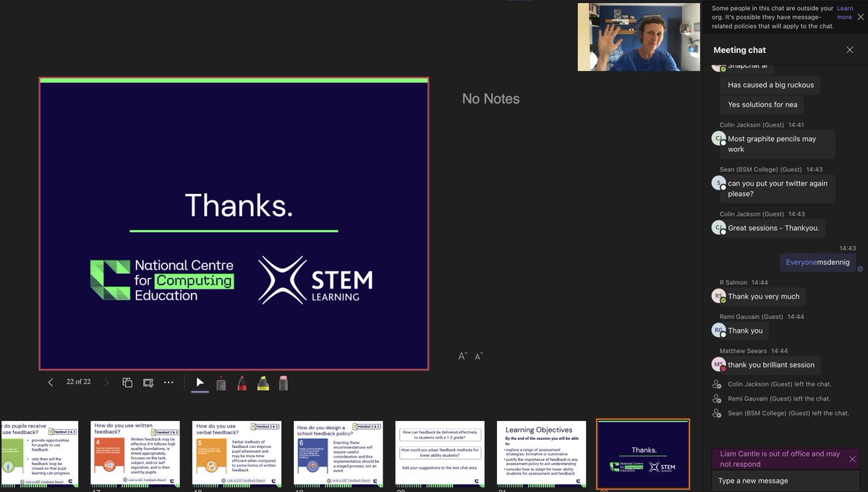Dismiss the Liam Cantle out-of-office banner
868x492 pixels.
click(x=852, y=459)
